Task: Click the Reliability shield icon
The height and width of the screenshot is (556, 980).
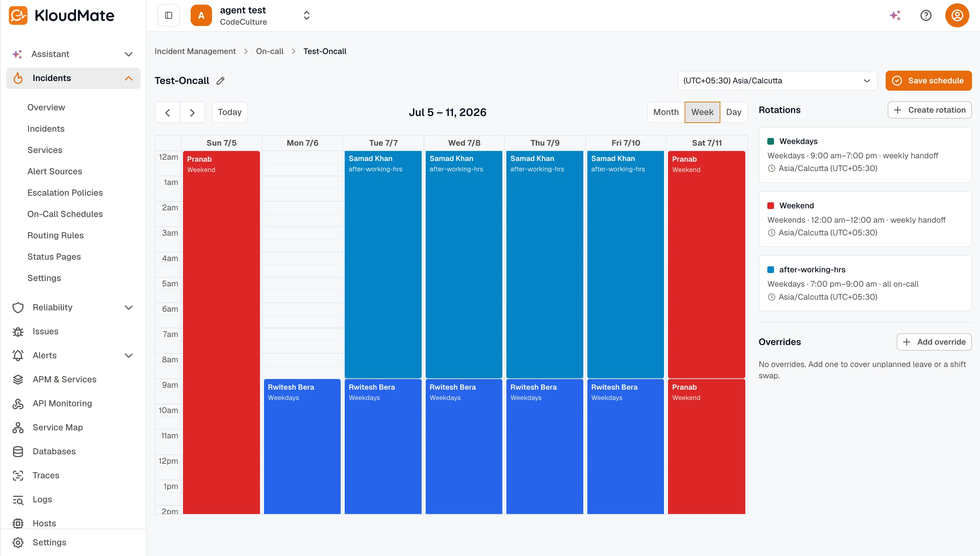Action: pos(18,307)
